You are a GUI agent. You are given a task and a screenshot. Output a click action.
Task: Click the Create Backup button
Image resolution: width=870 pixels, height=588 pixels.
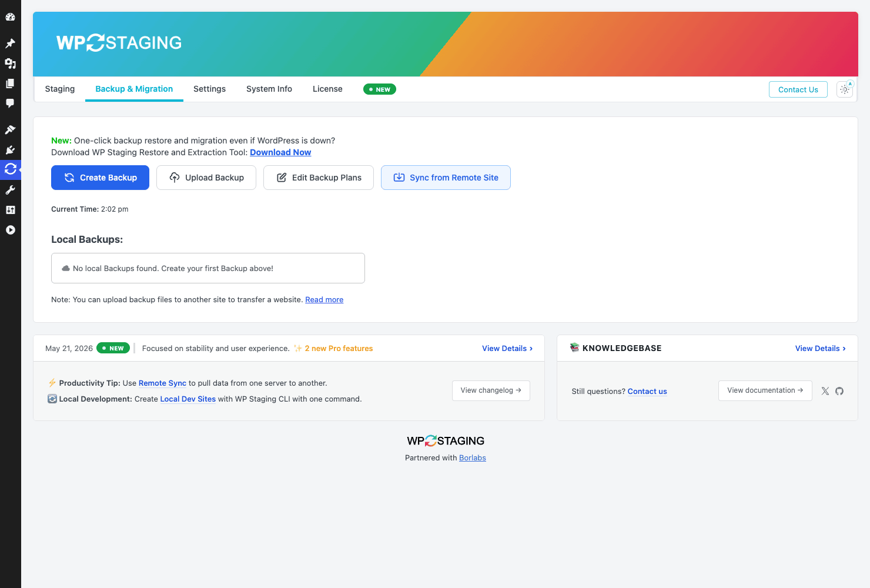100,178
